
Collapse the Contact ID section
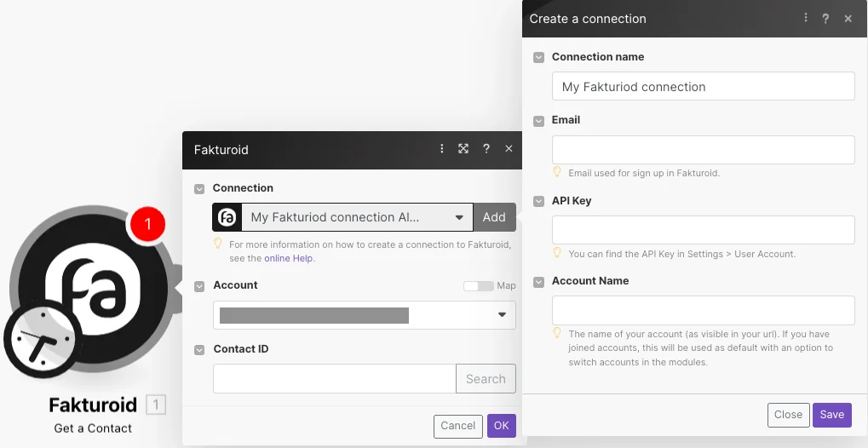199,350
